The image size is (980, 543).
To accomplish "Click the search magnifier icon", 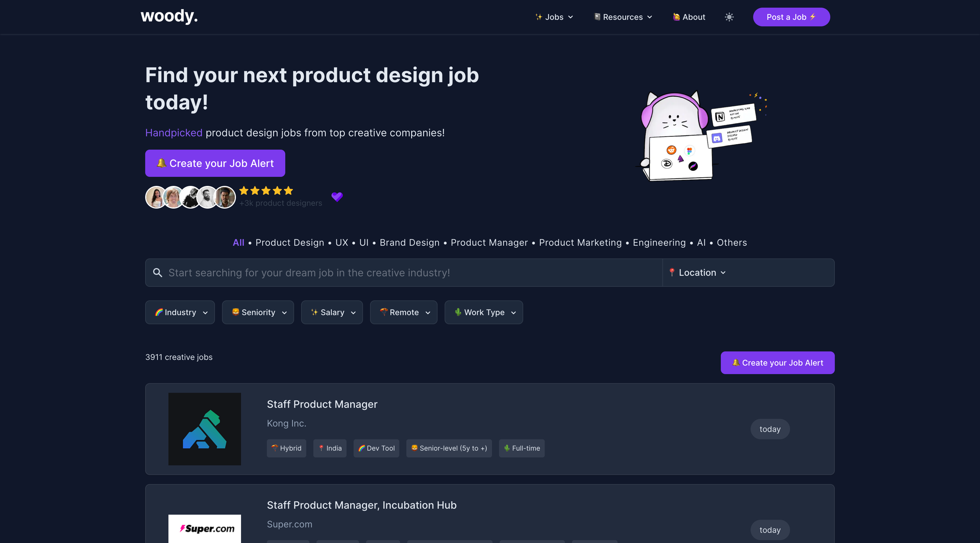I will click(x=157, y=273).
